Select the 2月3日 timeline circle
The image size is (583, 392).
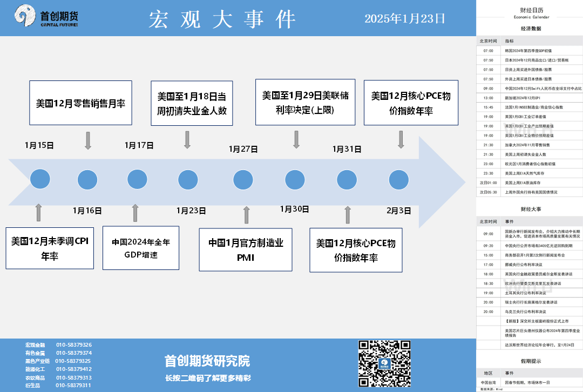(x=398, y=179)
